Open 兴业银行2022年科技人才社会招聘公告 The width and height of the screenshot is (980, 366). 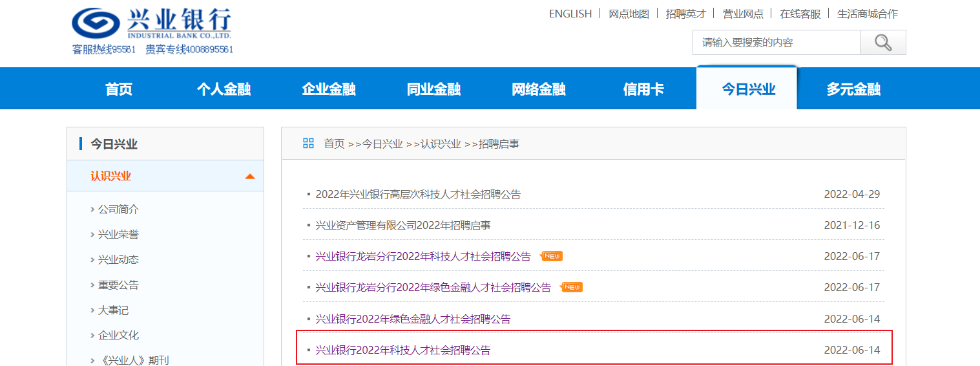pos(403,350)
